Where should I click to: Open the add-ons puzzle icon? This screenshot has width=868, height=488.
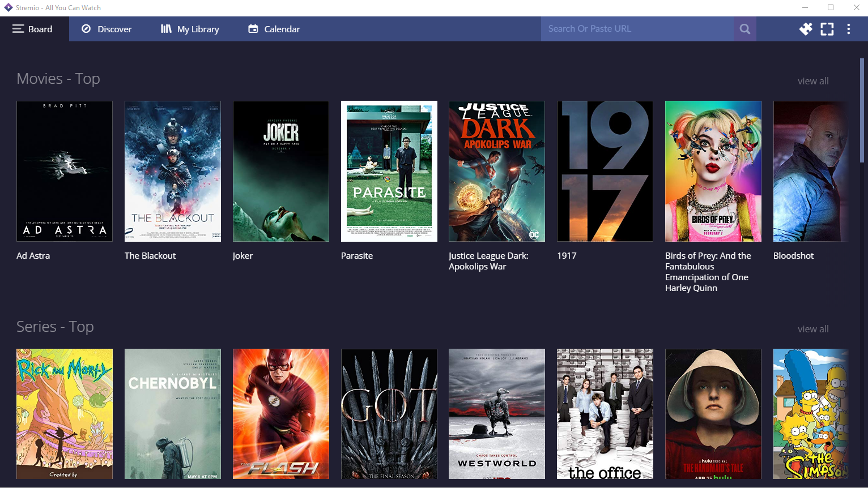(x=806, y=29)
